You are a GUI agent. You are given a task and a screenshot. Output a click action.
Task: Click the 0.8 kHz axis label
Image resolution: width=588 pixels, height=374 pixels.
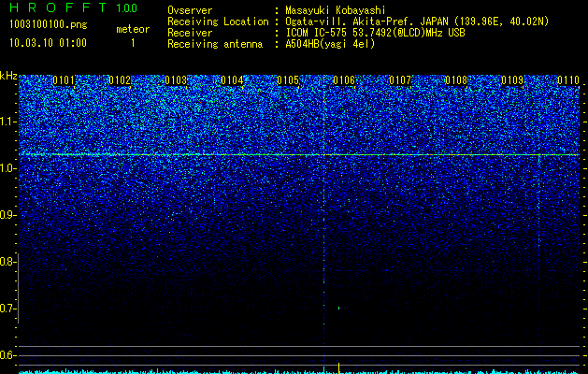click(7, 262)
